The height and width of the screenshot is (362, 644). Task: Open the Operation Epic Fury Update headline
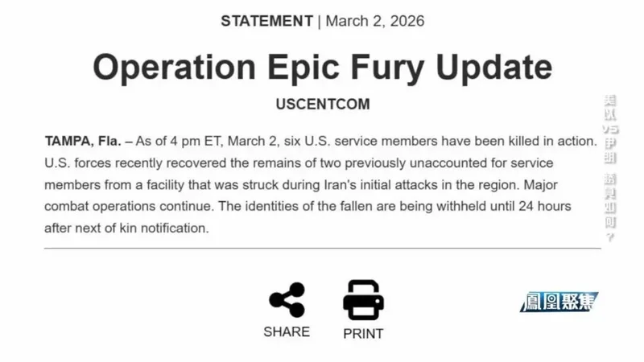click(322, 68)
